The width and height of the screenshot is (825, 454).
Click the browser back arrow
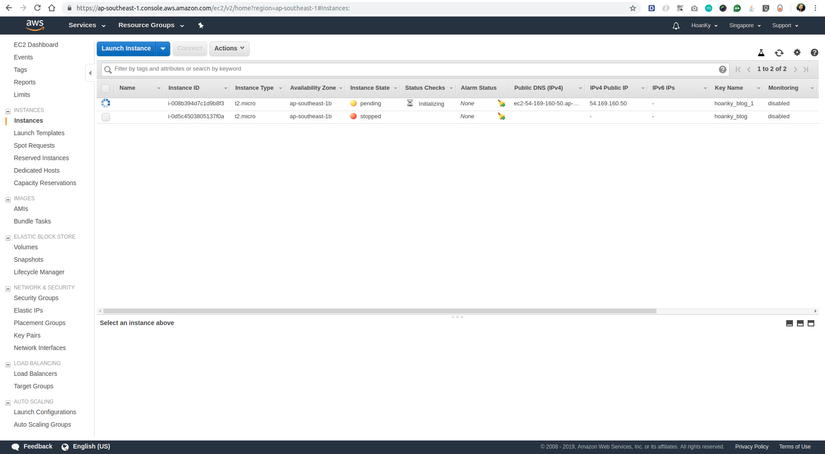[8, 8]
